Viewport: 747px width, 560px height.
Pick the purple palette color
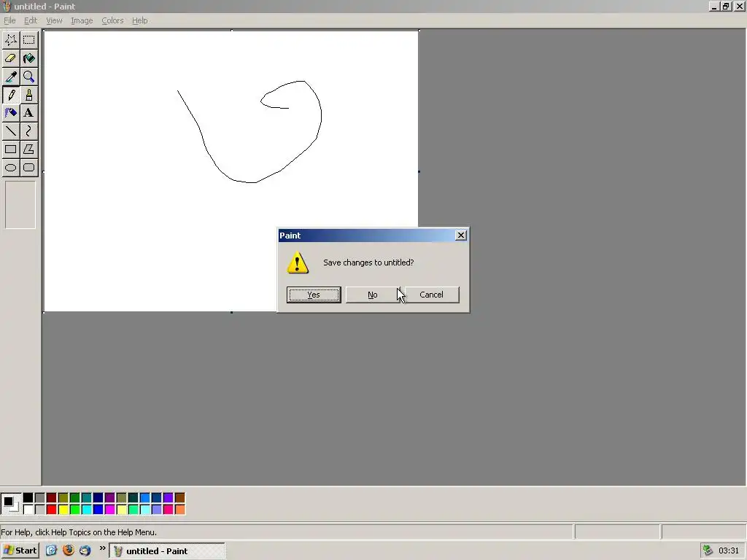(x=109, y=497)
